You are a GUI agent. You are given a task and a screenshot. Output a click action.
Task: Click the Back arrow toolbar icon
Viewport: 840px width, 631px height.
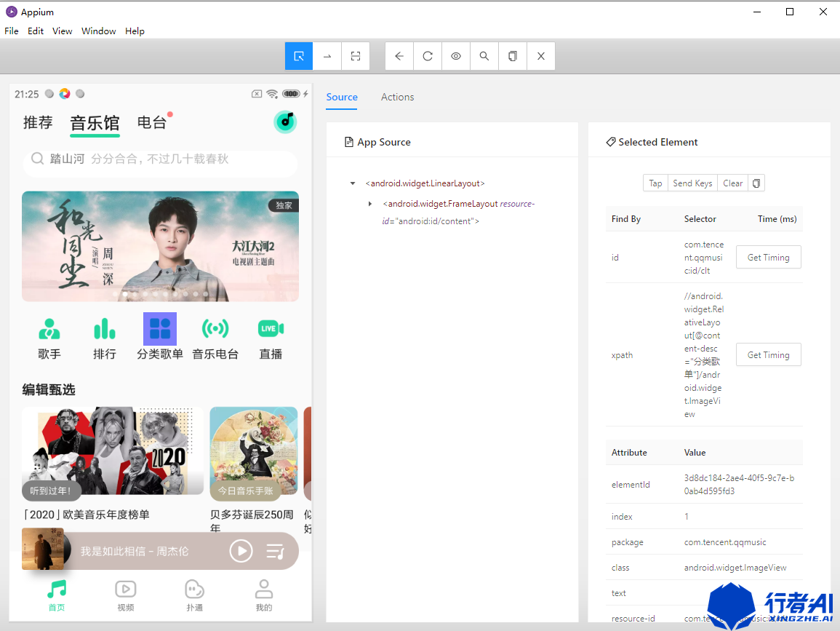click(x=399, y=56)
